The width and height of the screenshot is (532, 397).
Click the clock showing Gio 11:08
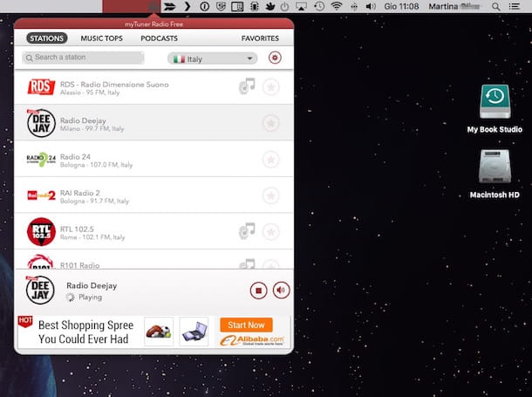coord(401,6)
